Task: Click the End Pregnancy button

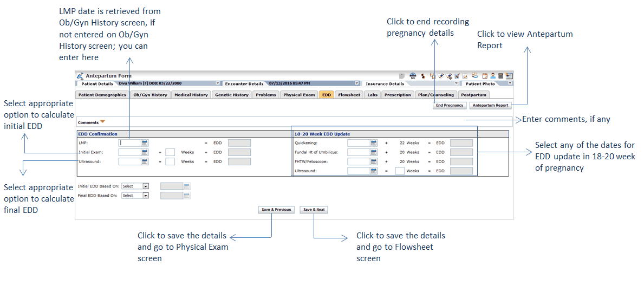Action: (x=449, y=105)
